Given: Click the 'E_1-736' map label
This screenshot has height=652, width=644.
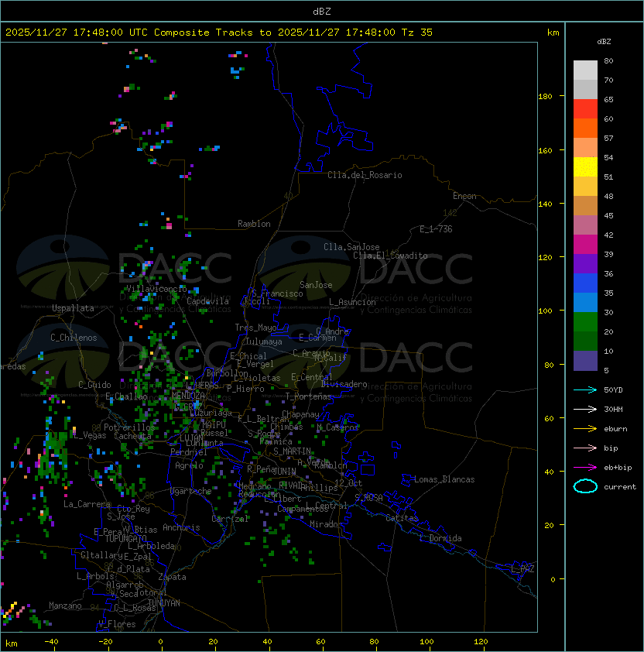Looking at the screenshot, I should tap(436, 229).
